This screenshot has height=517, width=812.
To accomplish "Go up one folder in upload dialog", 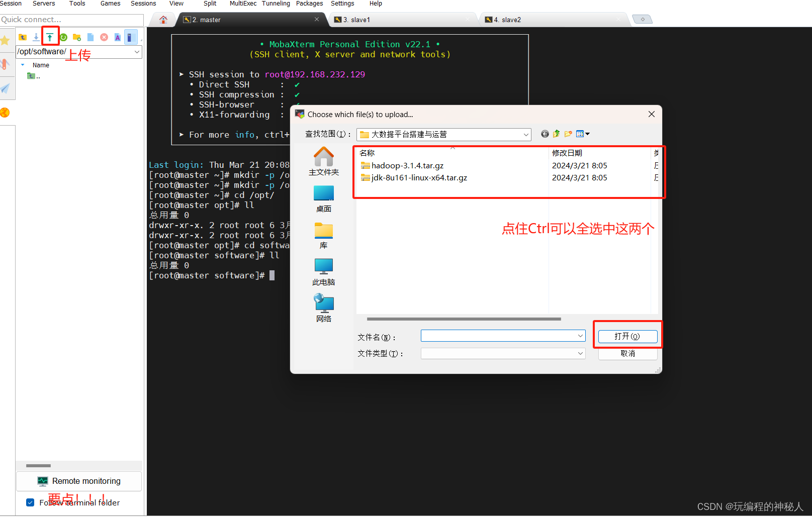I will coord(556,134).
